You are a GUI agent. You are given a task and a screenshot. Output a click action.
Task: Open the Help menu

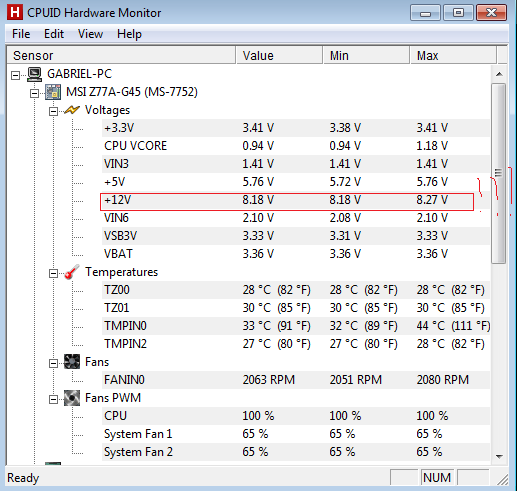[x=129, y=34]
